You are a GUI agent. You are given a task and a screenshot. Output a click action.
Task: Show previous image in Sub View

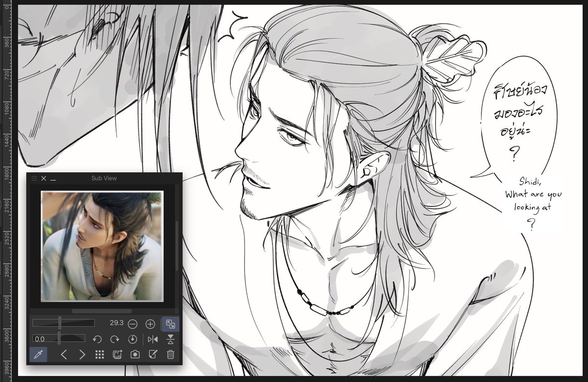point(64,355)
